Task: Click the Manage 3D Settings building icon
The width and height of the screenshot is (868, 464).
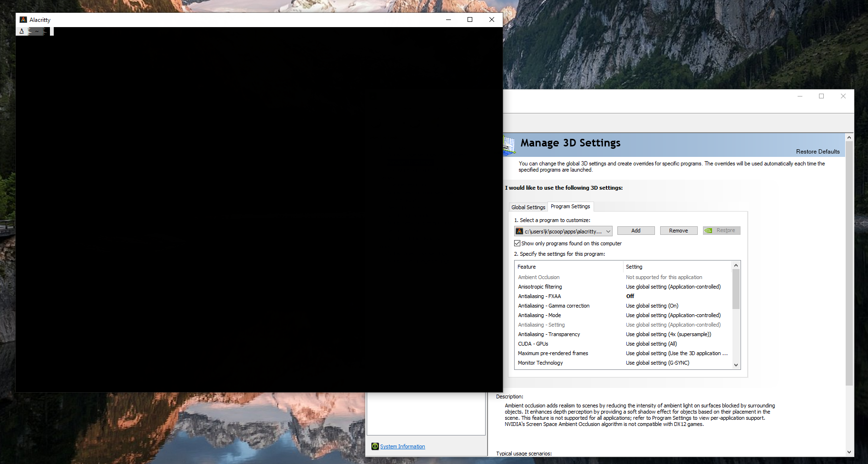Action: (509, 145)
